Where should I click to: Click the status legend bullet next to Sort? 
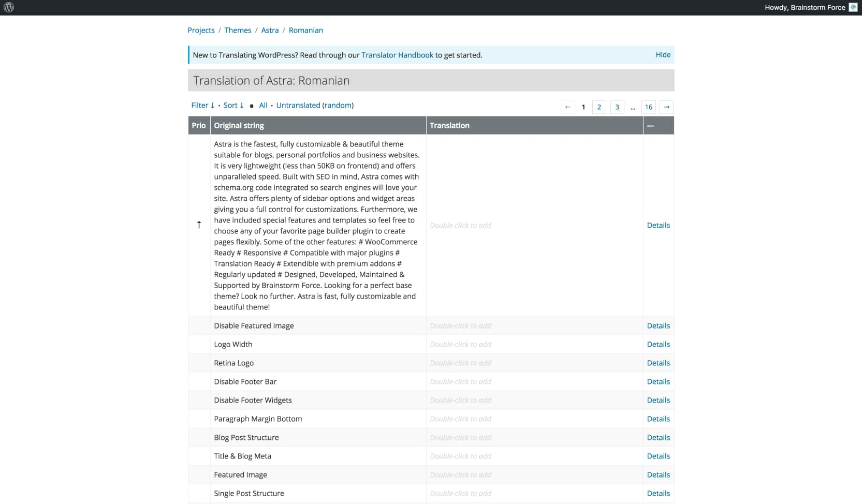251,106
